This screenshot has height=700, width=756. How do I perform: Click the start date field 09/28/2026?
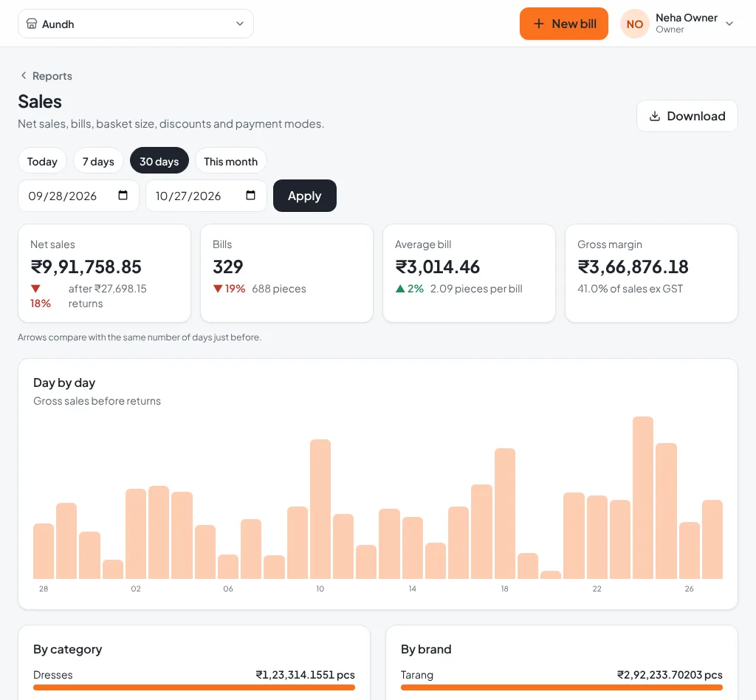[78, 196]
